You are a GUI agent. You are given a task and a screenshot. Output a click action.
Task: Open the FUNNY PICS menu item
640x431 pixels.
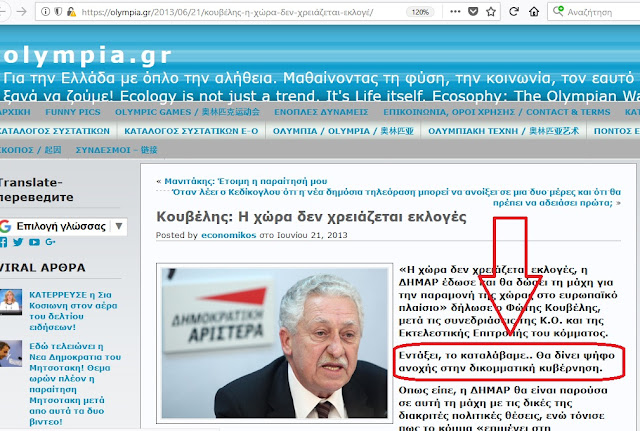(73, 112)
